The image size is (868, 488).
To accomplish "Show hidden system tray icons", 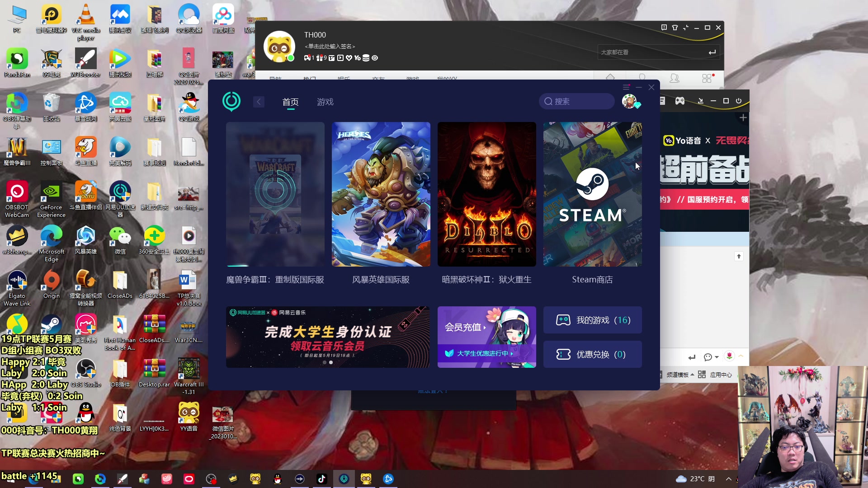I will click(729, 479).
